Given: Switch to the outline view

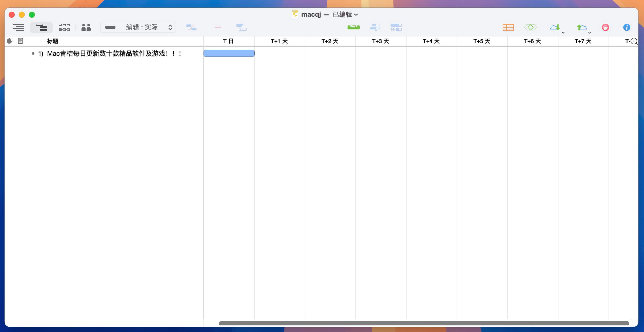Looking at the screenshot, I should click(19, 27).
